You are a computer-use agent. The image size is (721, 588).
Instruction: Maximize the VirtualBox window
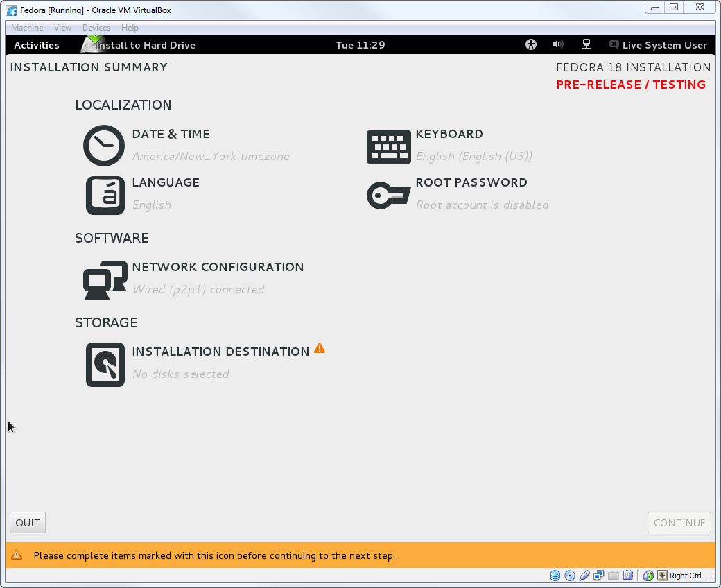tap(674, 8)
